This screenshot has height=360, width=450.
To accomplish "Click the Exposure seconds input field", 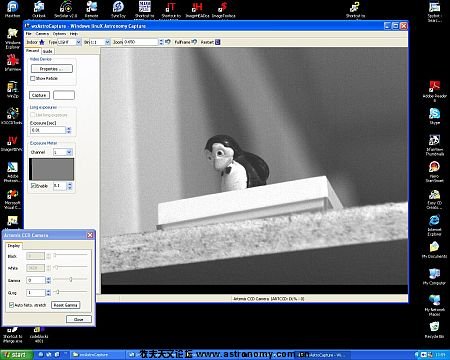I will tap(48, 130).
